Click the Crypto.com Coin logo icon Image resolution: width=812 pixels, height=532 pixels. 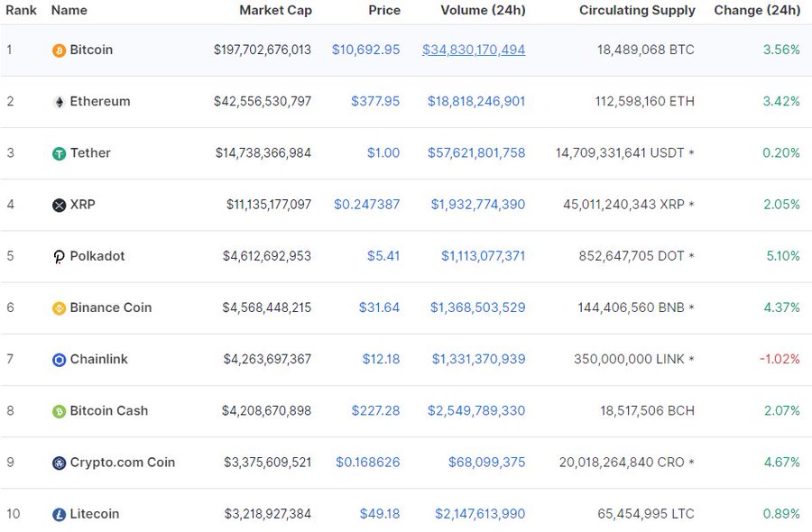pyautogui.click(x=59, y=463)
